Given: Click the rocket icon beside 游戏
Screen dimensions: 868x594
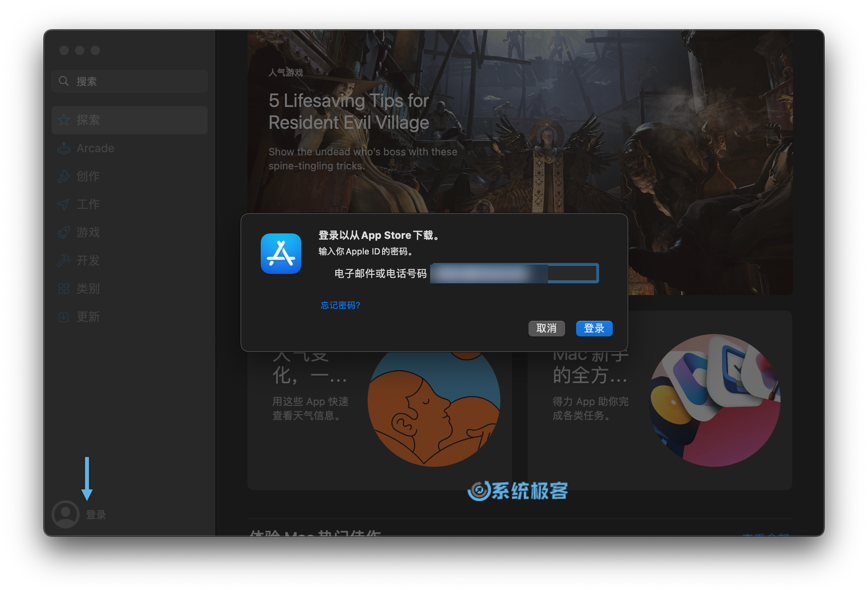Looking at the screenshot, I should 64,233.
